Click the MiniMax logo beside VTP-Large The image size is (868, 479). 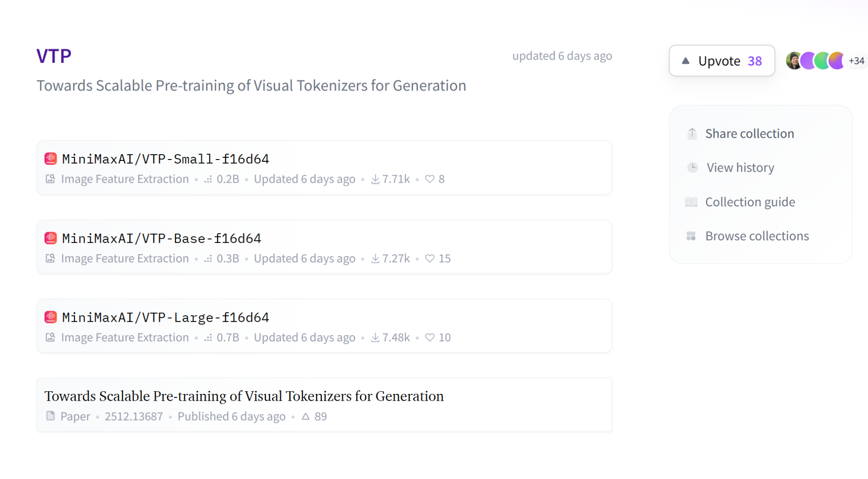coord(50,317)
